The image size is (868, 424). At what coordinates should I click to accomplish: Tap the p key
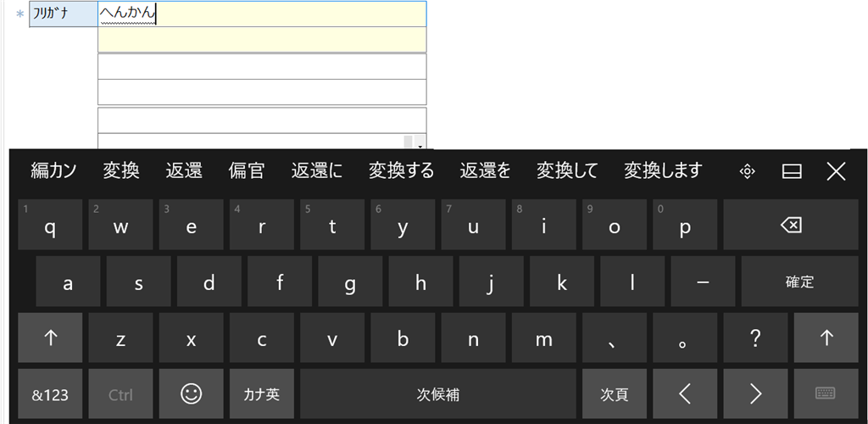tap(685, 225)
